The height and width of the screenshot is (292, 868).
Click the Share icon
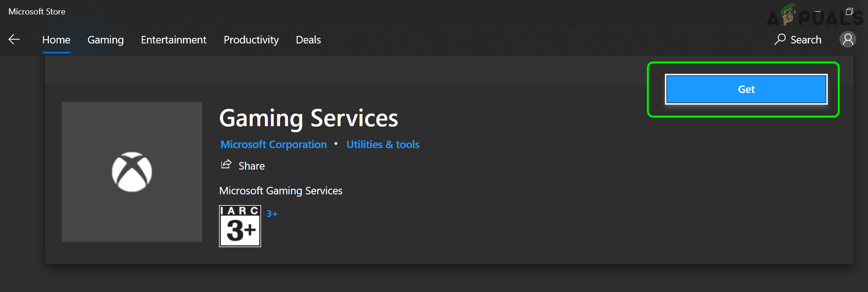click(x=226, y=164)
